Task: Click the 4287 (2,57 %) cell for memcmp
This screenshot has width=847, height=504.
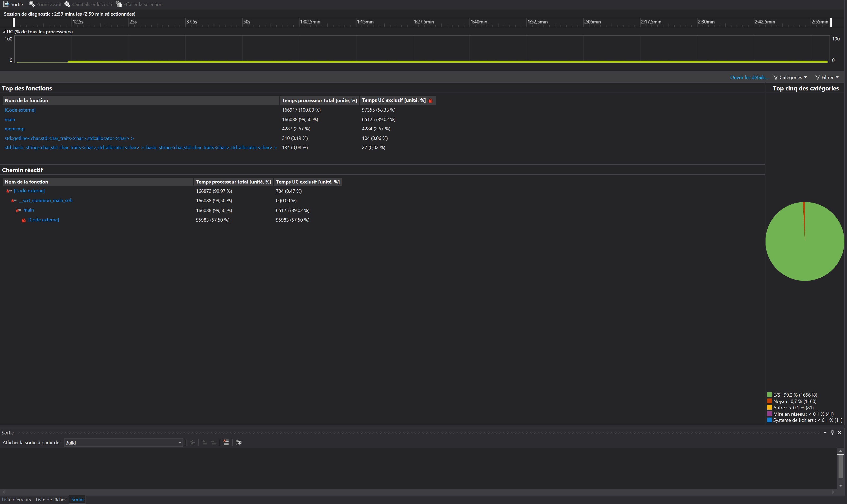Action: click(296, 129)
